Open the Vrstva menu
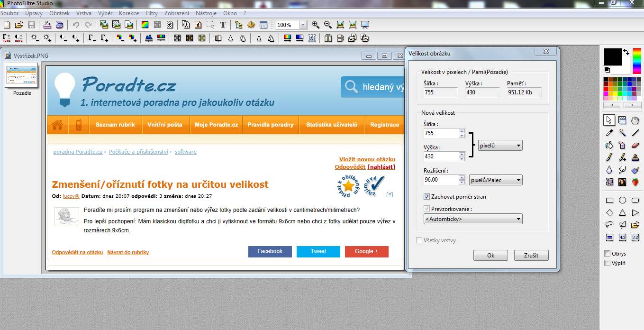Viewport: 644px width, 330px height. [84, 13]
